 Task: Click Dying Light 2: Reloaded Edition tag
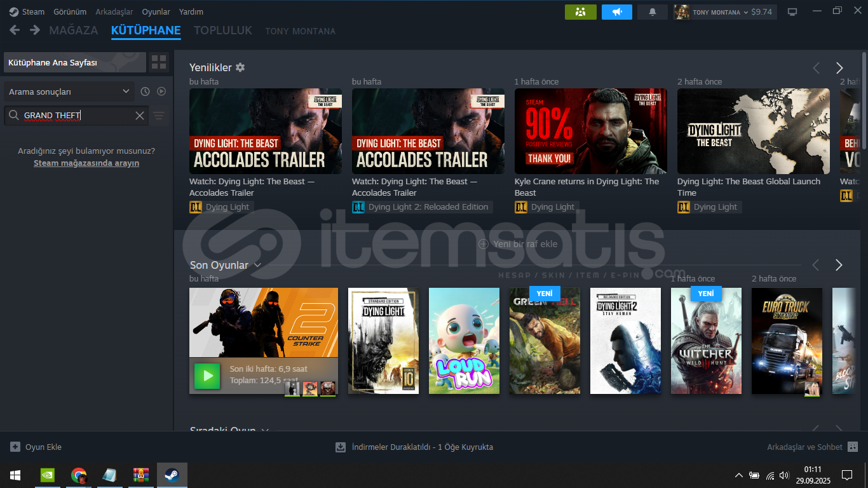[422, 207]
